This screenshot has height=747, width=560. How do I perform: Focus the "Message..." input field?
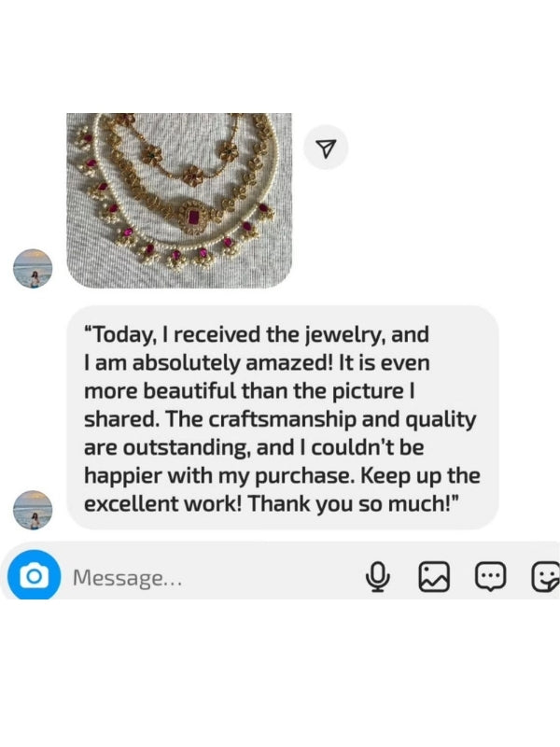pos(187,578)
